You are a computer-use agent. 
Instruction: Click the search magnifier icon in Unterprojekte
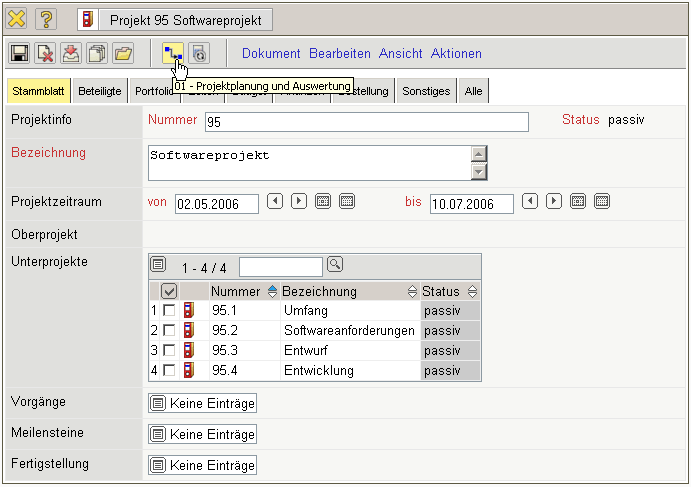pyautogui.click(x=335, y=265)
